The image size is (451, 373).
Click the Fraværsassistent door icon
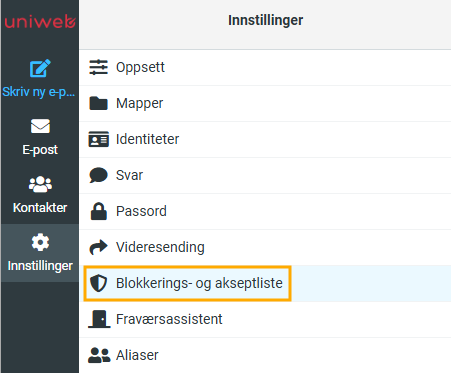pos(99,319)
